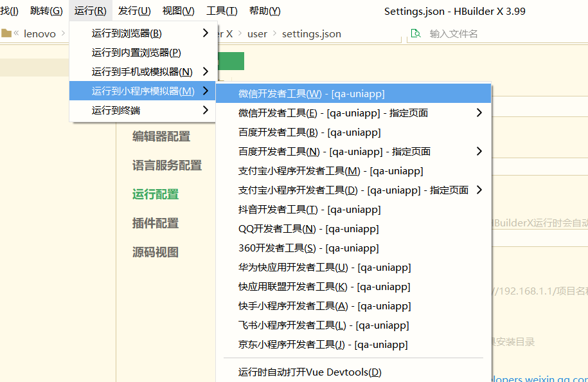The width and height of the screenshot is (588, 382).
Task: Run in 支付宝小程序开发者工具(M)
Action: pyautogui.click(x=353, y=170)
